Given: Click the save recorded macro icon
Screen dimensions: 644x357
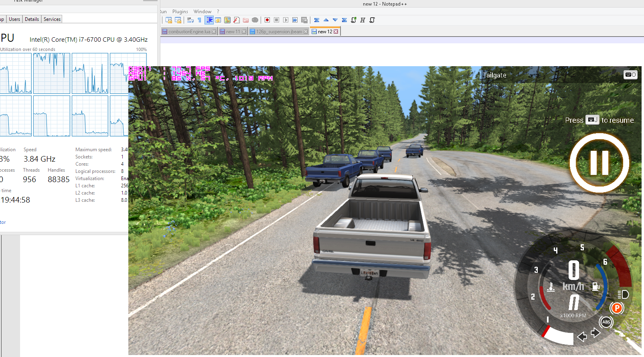Looking at the screenshot, I should pos(304,20).
